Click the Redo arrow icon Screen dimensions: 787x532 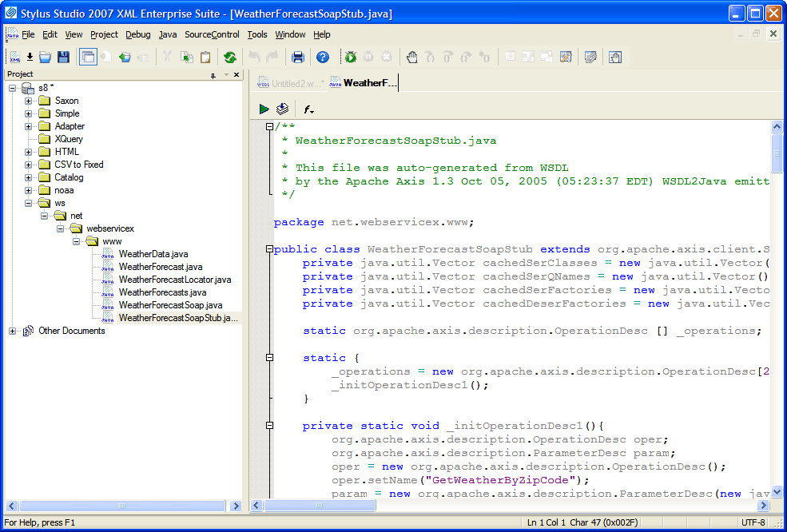pos(272,58)
